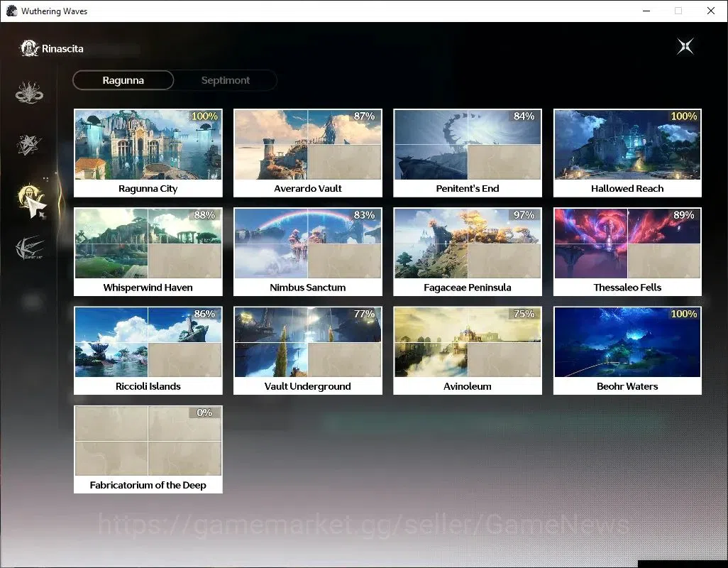Switch to the Ragunna tab
This screenshot has height=568, width=728.
(123, 80)
